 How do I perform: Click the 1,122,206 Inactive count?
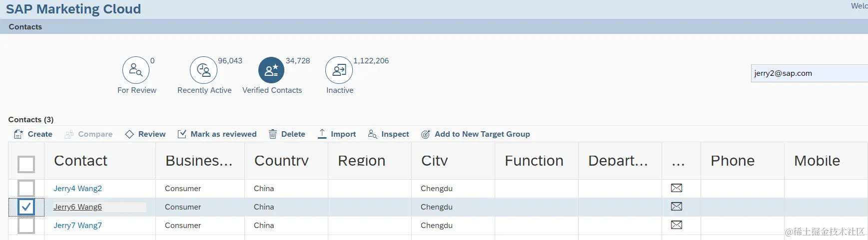(371, 61)
